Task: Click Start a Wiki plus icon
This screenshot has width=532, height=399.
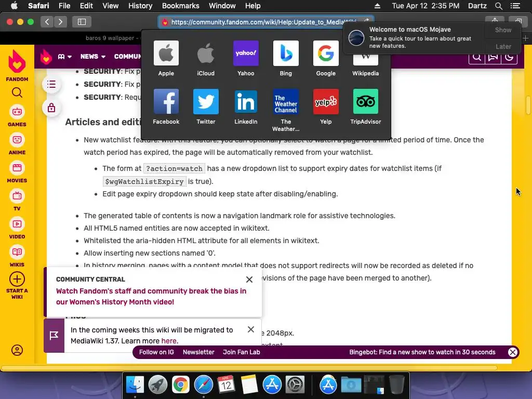Action: click(17, 279)
